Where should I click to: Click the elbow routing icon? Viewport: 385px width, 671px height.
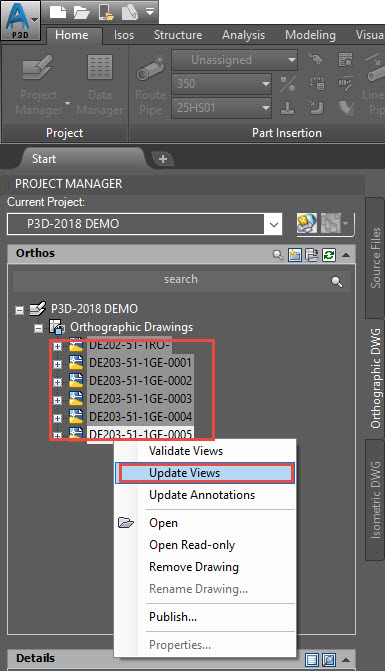(317, 107)
